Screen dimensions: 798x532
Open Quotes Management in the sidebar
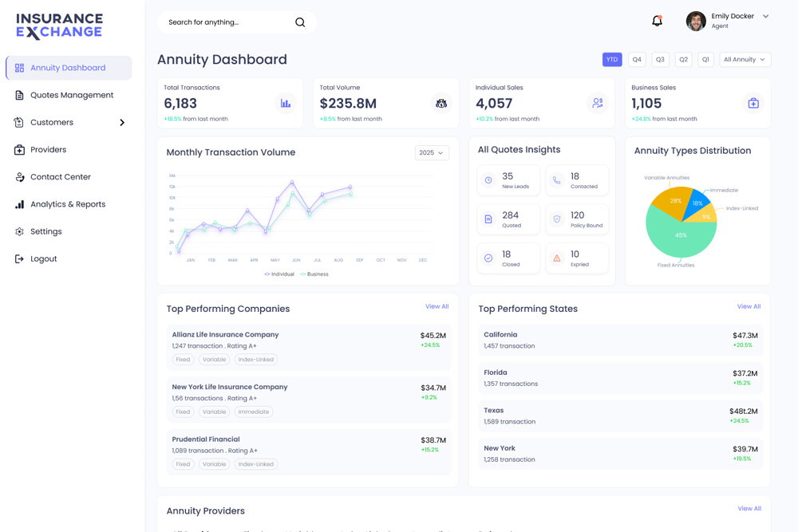pyautogui.click(x=71, y=96)
